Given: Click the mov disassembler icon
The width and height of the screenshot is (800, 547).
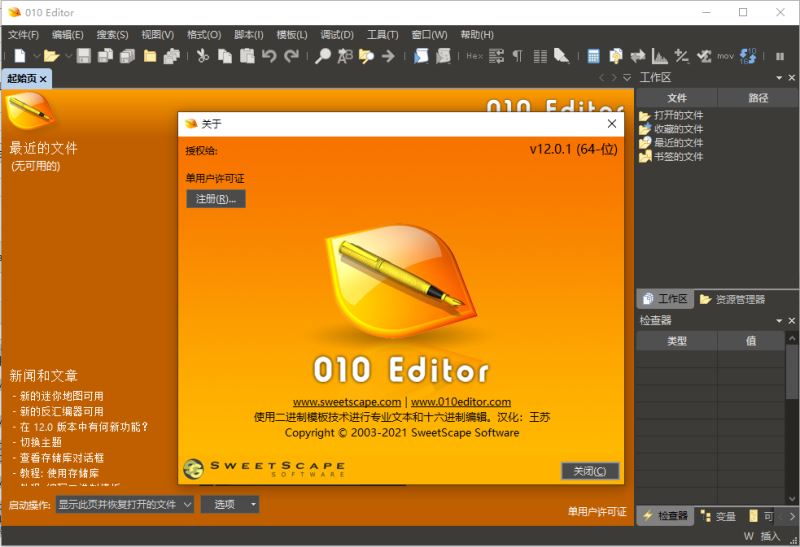Looking at the screenshot, I should point(726,56).
